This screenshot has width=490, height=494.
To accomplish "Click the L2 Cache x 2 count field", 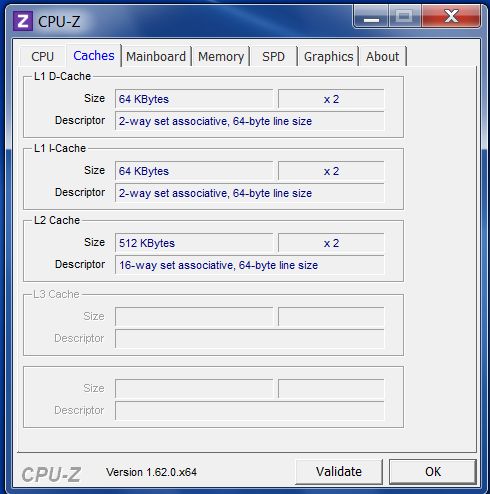I will coord(331,243).
